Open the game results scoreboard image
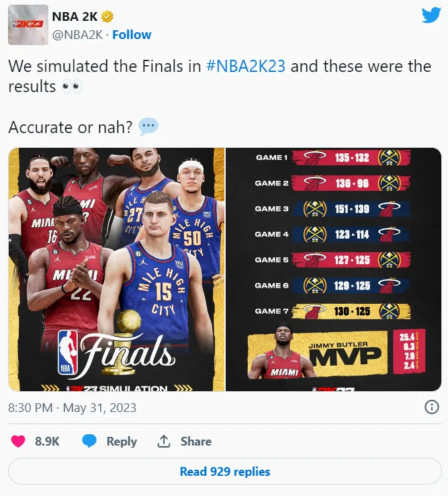This screenshot has width=448, height=496. point(334,270)
